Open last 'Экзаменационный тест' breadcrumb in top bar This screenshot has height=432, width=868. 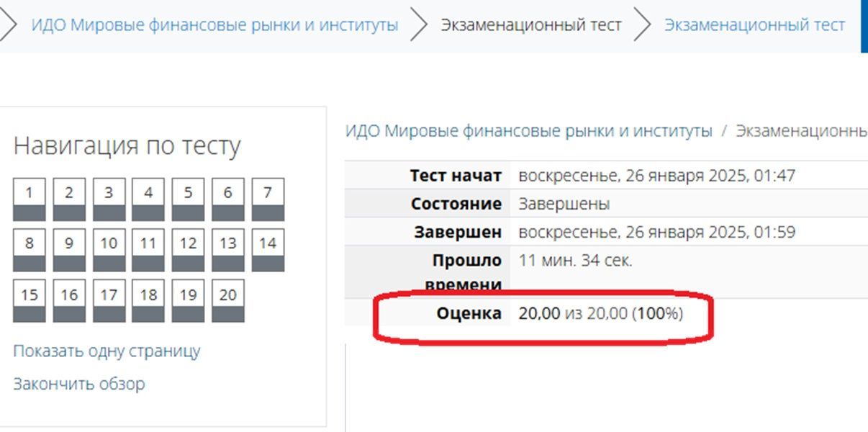(754, 25)
